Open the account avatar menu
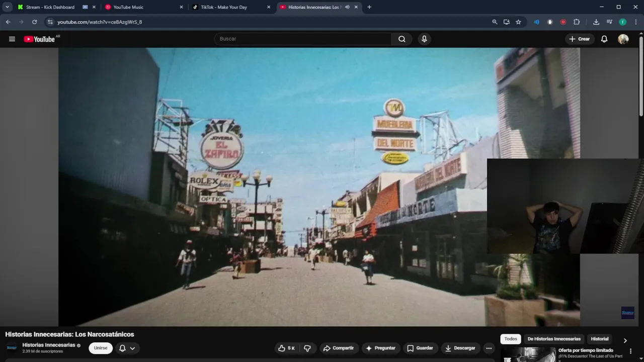Image resolution: width=644 pixels, height=362 pixels. (623, 39)
